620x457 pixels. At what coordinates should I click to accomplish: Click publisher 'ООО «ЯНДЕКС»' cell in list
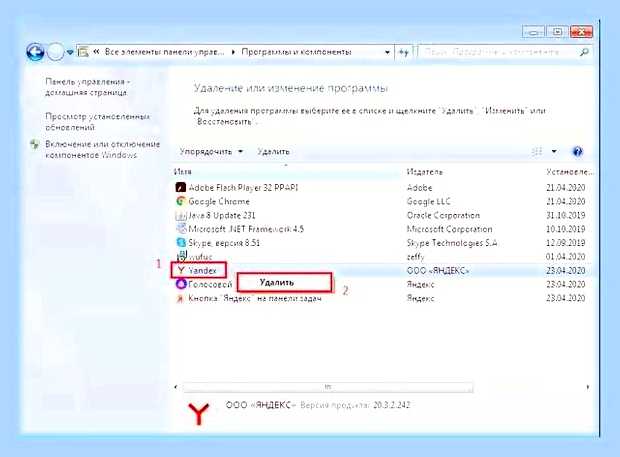[438, 271]
